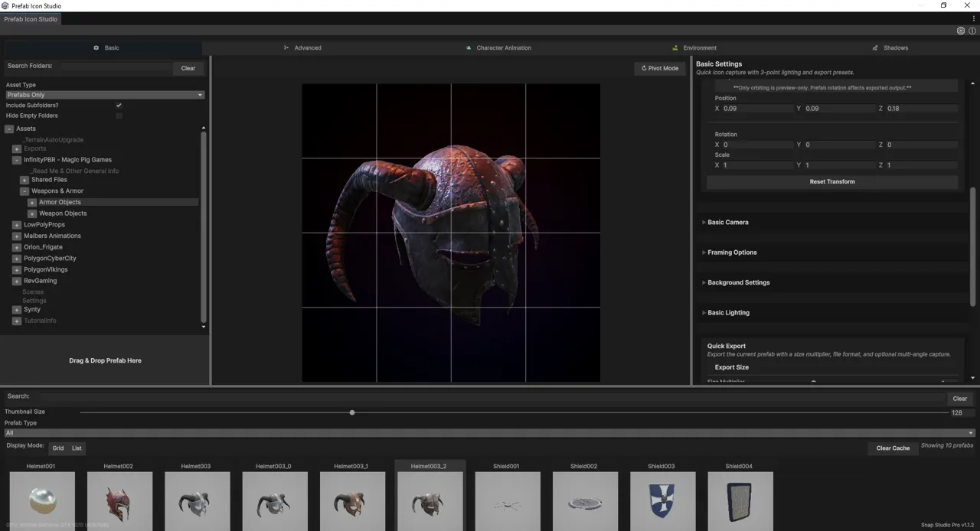The height and width of the screenshot is (531, 980).
Task: Click the Thumbnail Size value box showing 128
Action: click(x=962, y=412)
